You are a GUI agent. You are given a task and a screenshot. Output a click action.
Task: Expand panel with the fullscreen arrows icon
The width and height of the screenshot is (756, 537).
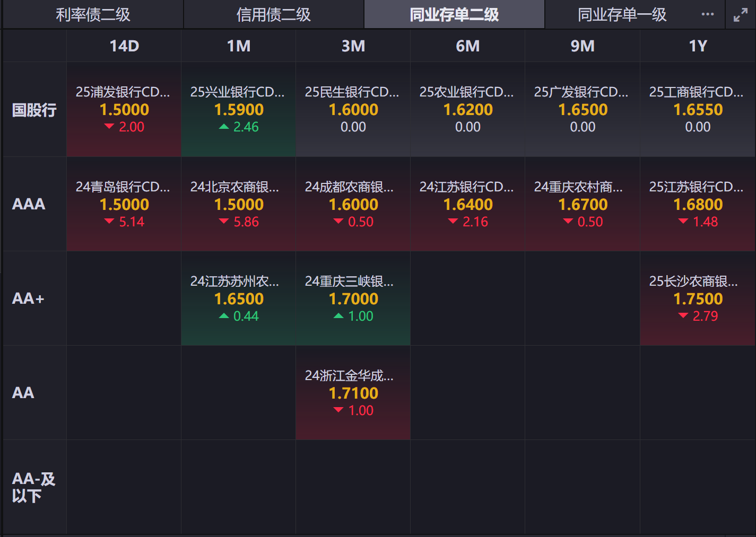(x=740, y=15)
